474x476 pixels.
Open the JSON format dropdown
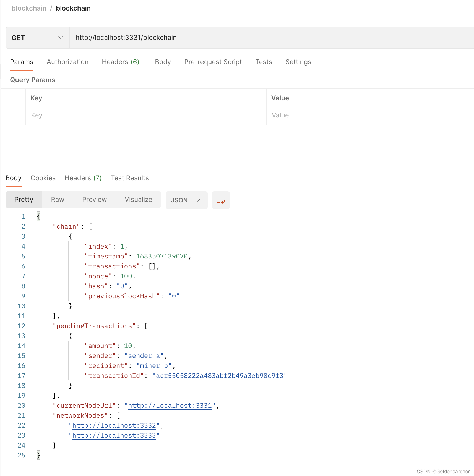186,200
